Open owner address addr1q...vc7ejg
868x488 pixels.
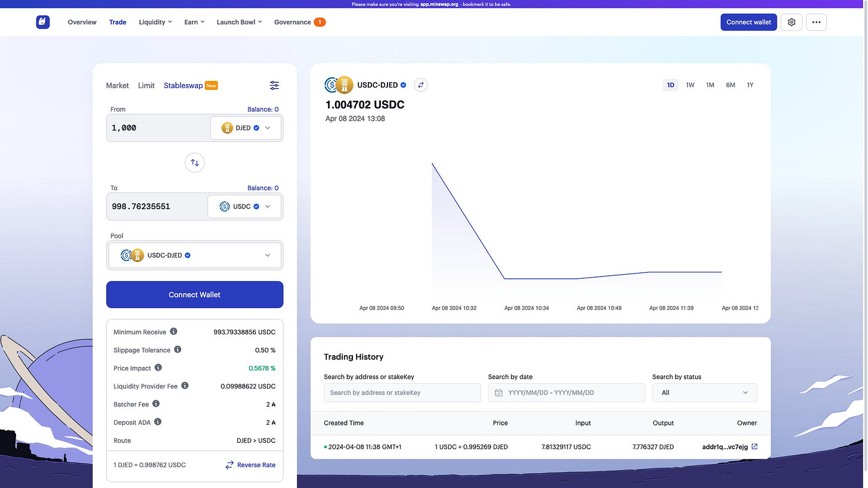point(725,446)
